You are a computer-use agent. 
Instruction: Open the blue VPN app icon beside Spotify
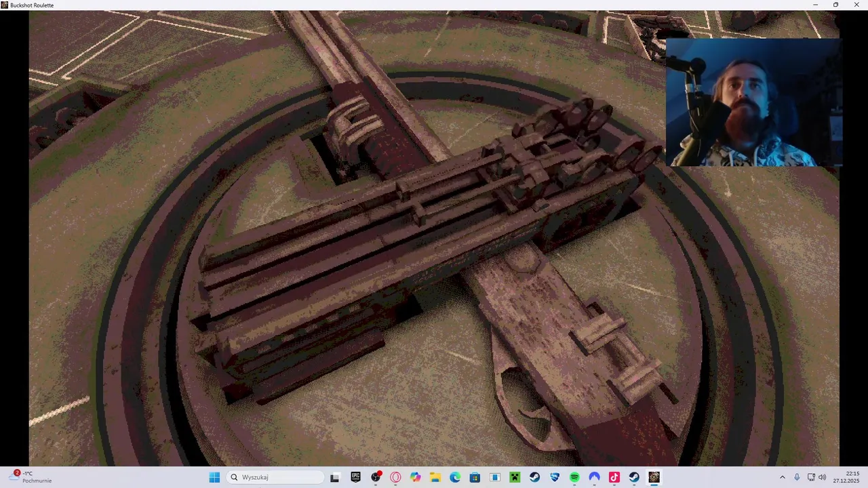point(594,477)
